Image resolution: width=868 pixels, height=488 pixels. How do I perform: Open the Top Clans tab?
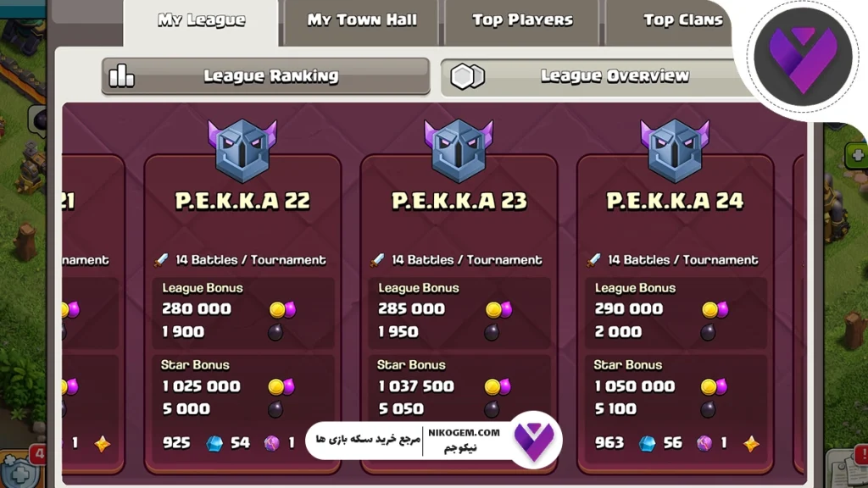click(670, 21)
